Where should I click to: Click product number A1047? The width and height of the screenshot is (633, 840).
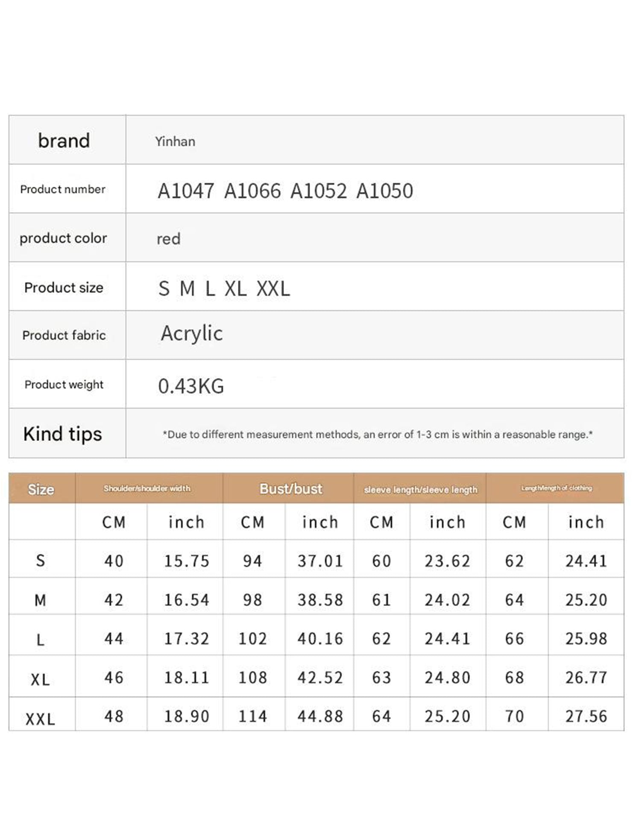[186, 191]
